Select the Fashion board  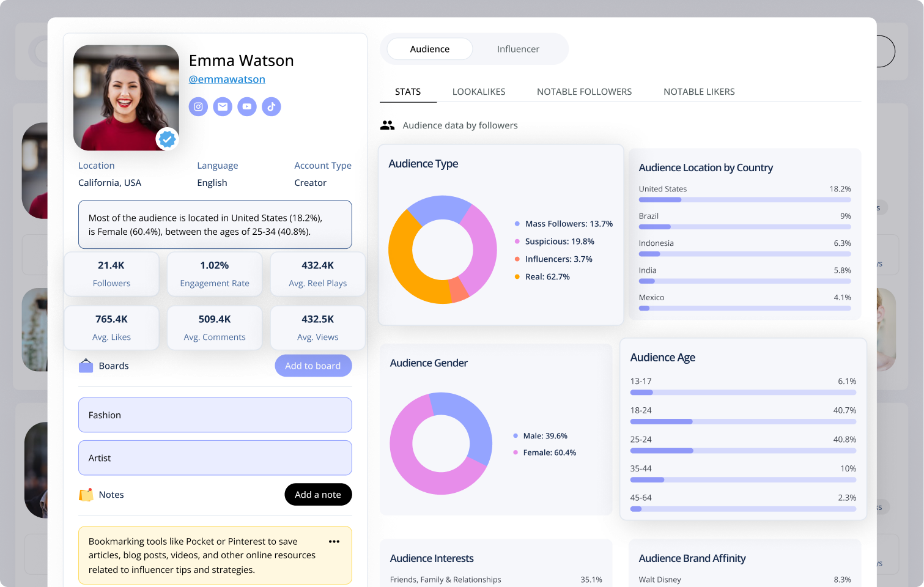pos(215,415)
